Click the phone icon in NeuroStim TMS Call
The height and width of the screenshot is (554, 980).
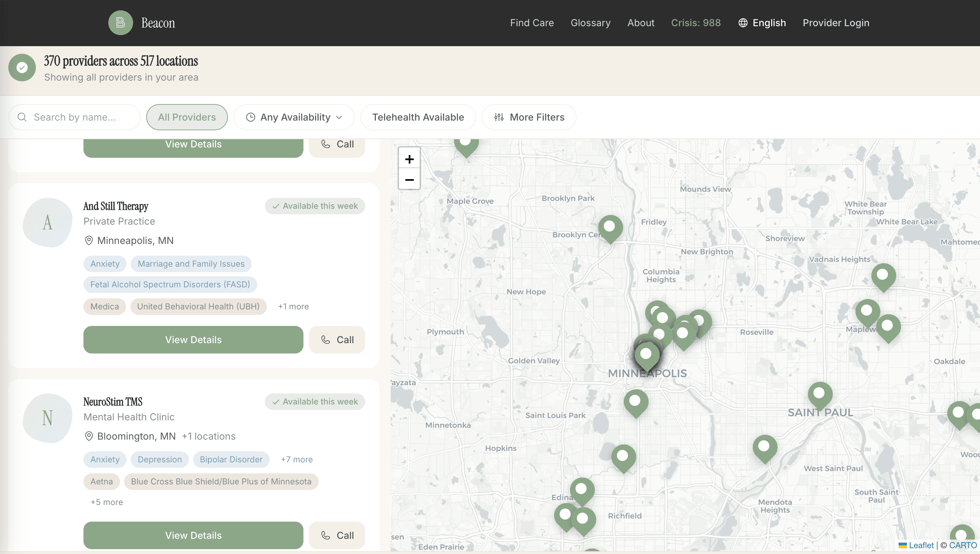pyautogui.click(x=326, y=535)
